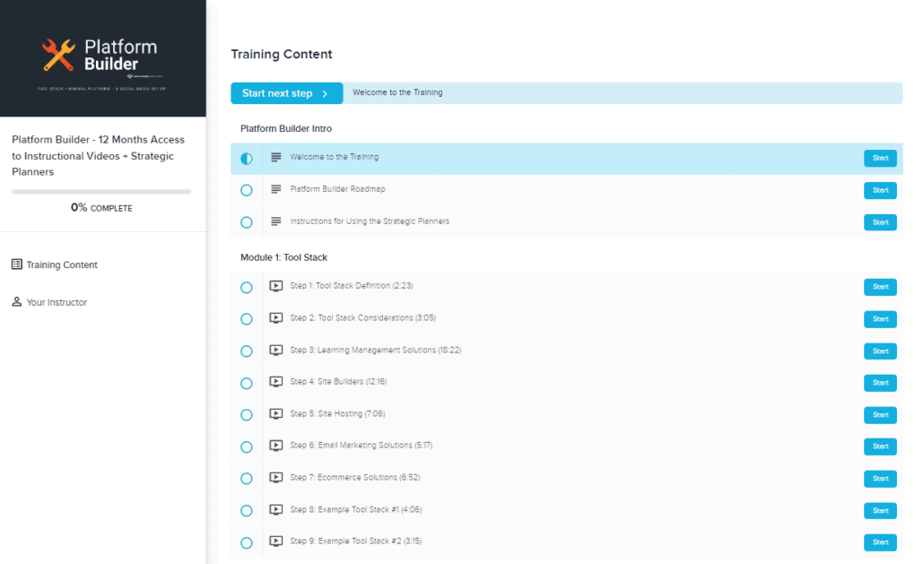Viewport: 924px width, 564px height.
Task: Start Step 2: Tool Stack Considerations
Action: [x=880, y=319]
